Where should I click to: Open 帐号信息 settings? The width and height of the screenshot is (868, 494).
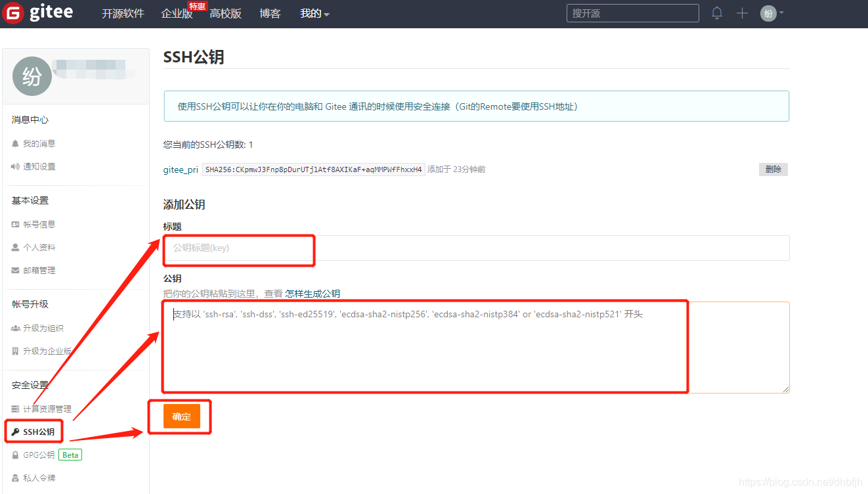click(39, 225)
